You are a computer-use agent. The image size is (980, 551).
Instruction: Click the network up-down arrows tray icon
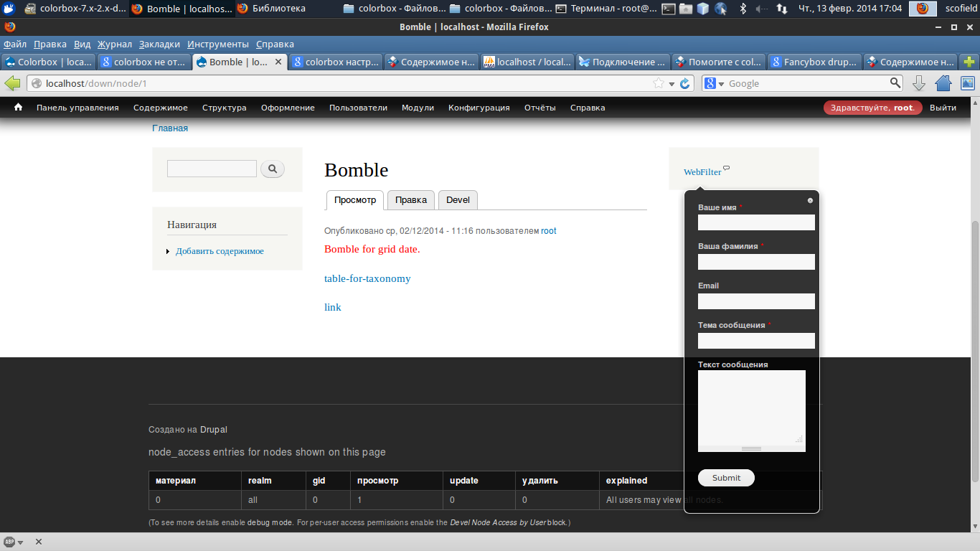[782, 9]
